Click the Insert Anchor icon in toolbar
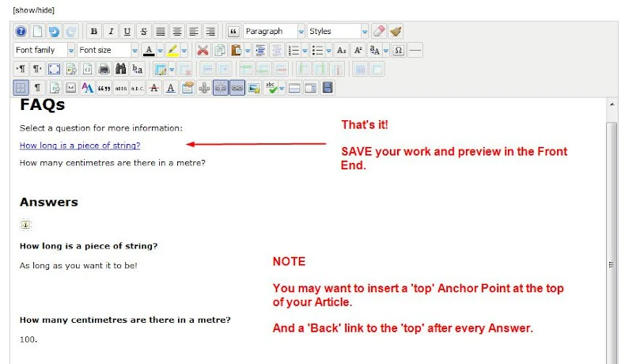 pos(204,88)
